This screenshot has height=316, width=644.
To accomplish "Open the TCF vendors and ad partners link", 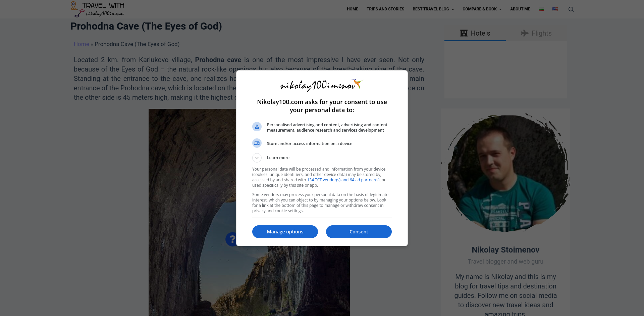I will point(343,180).
